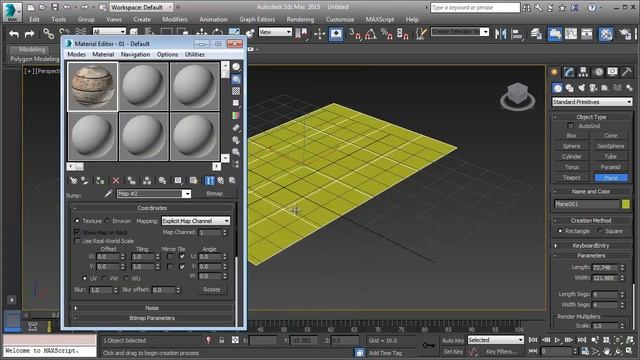Open the Utilities hammer panel tab
640x360 pixels.
[627, 72]
